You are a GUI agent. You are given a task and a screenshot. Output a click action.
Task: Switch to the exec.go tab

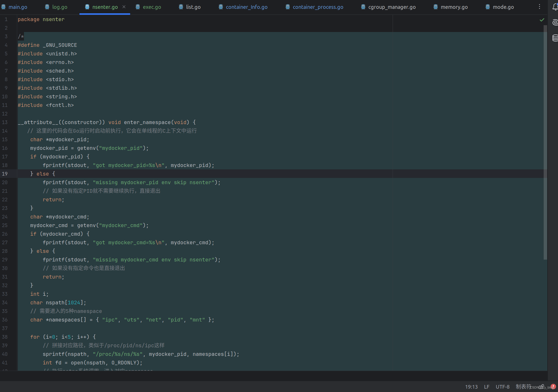(148, 7)
